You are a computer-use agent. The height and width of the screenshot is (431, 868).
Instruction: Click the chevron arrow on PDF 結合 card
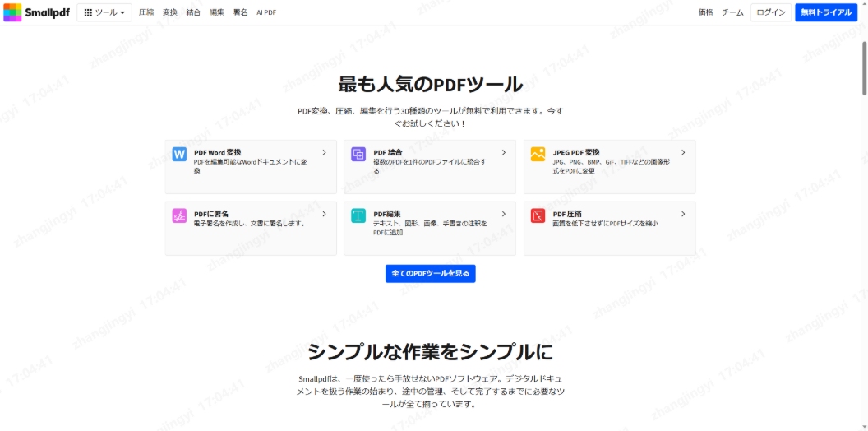point(504,152)
